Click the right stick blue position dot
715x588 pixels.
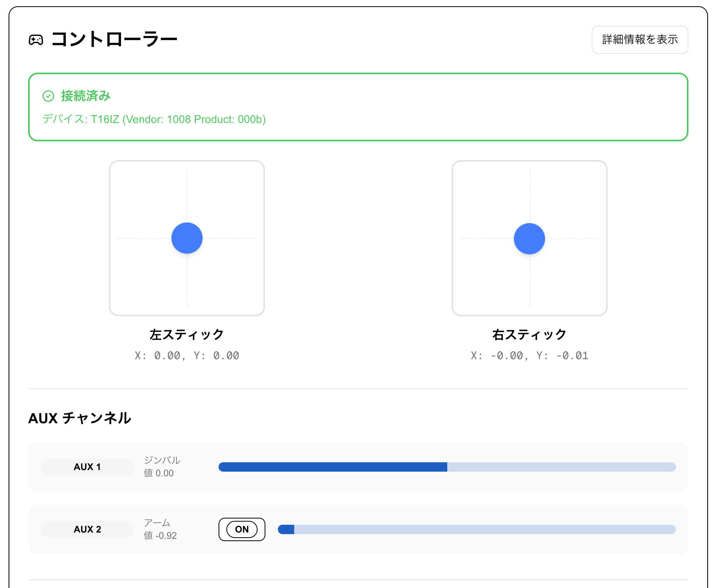point(529,239)
